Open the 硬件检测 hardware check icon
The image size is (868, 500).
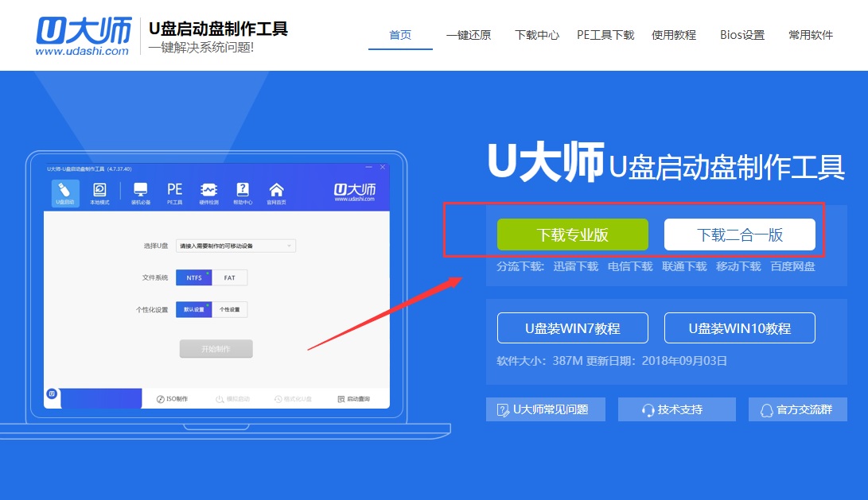(x=209, y=192)
